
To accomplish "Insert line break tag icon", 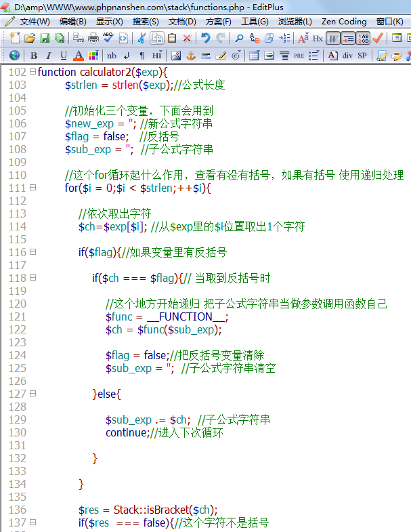I will 127,56.
